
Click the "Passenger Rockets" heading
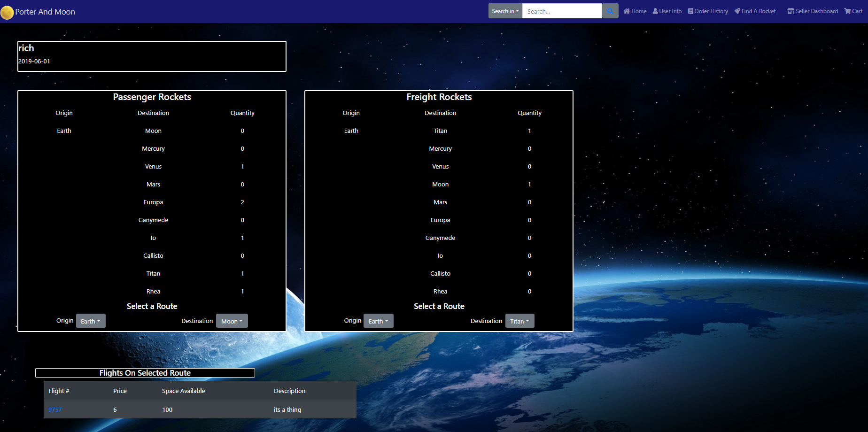152,97
